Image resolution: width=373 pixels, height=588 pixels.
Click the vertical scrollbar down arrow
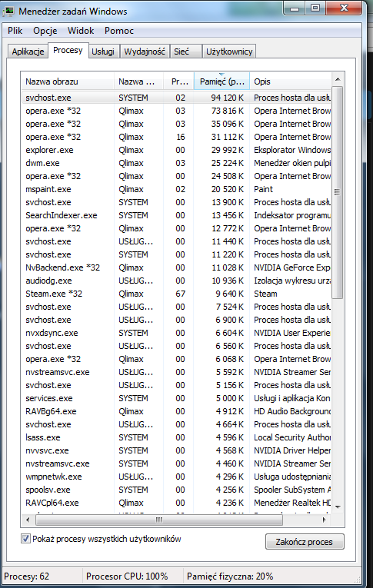(338, 507)
